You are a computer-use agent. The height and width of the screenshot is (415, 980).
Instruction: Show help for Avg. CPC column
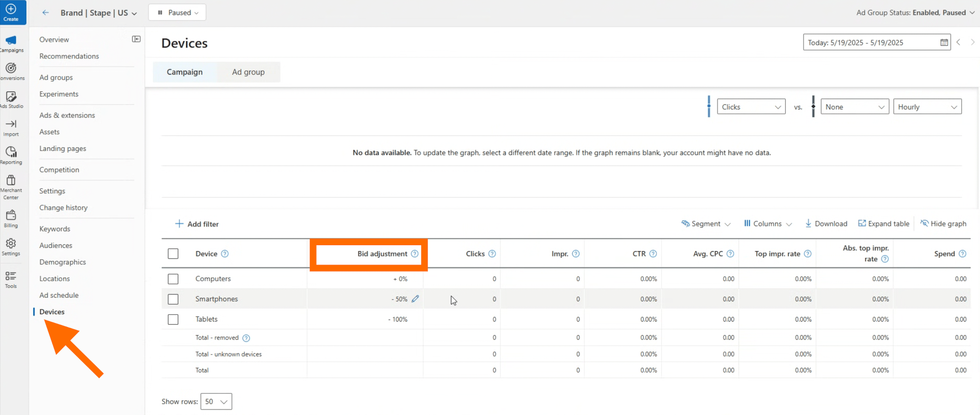(x=730, y=254)
